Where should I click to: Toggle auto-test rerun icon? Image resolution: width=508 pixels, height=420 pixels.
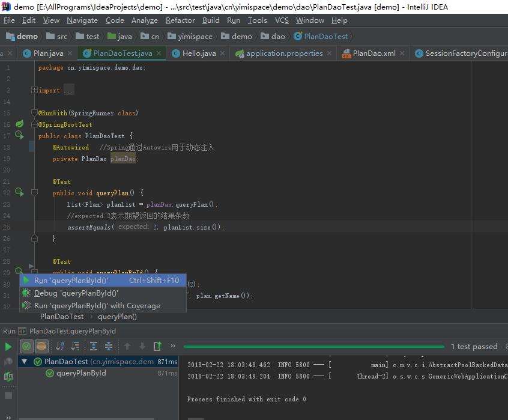coord(8,377)
